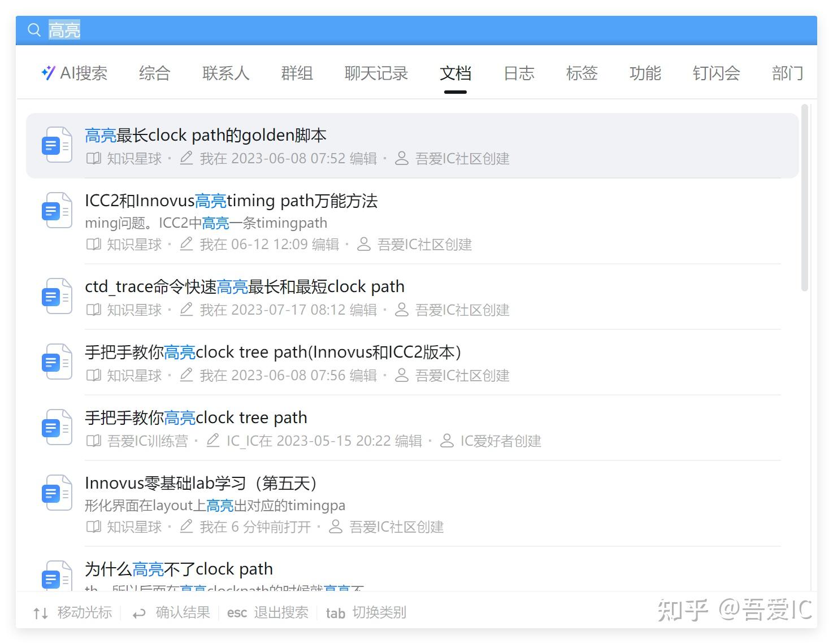Screen dimensions: 833x644
Task: Open the document 手把手教你高亮clock tree path
Action: (x=196, y=417)
